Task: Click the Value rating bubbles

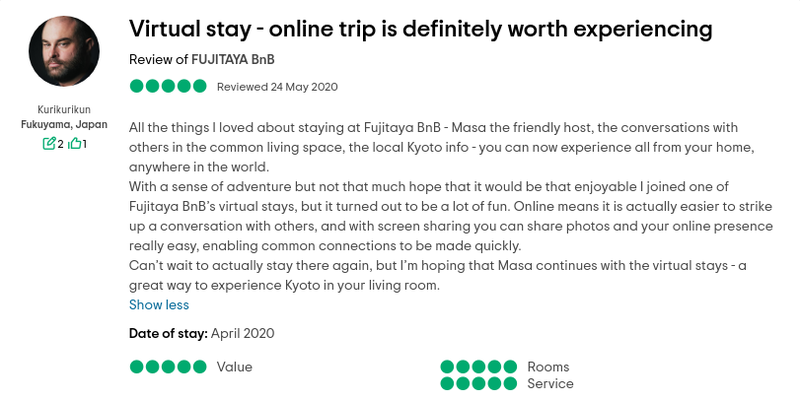Action: click(168, 366)
